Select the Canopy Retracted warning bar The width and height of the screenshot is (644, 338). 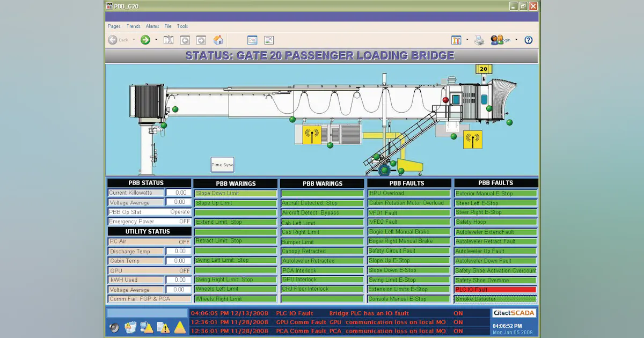(x=322, y=251)
